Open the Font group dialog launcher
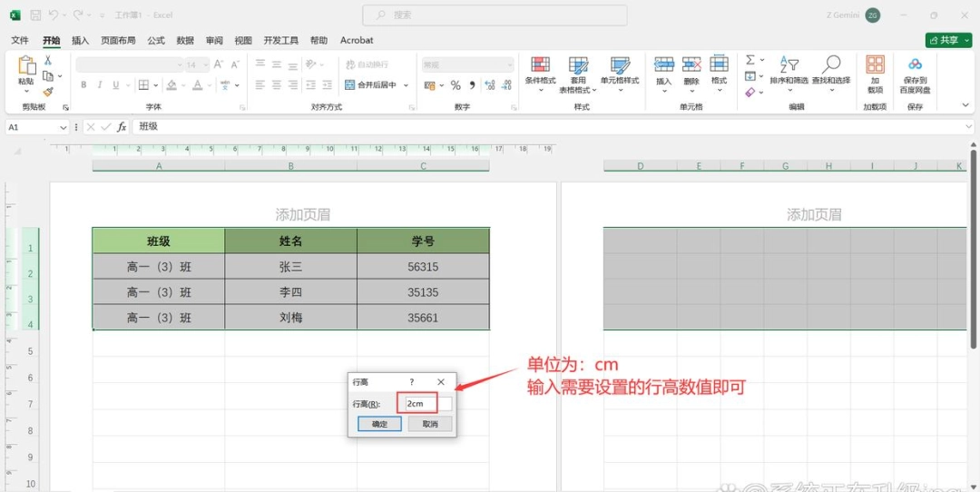This screenshot has width=980, height=492. pyautogui.click(x=242, y=107)
